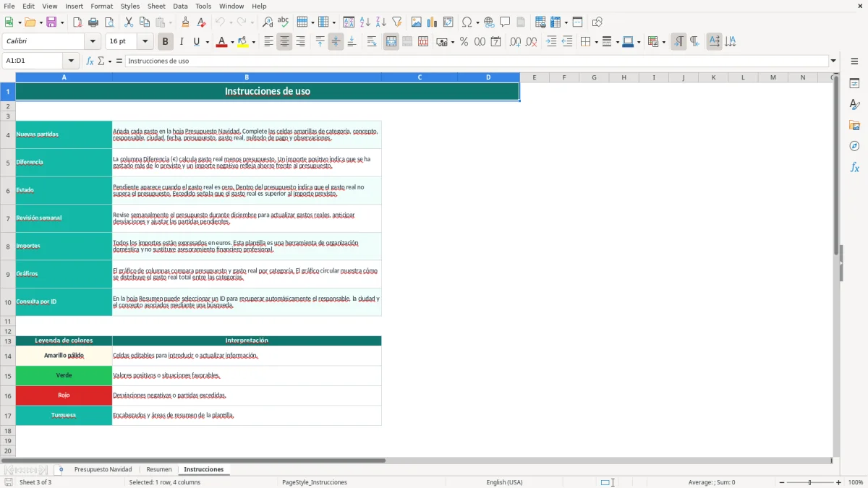Click the Zoom Out minus button
Viewport: 868px width, 488px height.
pyautogui.click(x=780, y=482)
